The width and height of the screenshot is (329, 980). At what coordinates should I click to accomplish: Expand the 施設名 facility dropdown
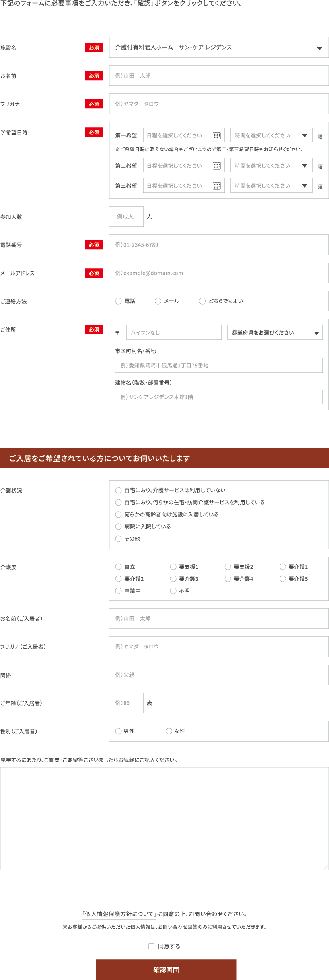pyautogui.click(x=219, y=48)
